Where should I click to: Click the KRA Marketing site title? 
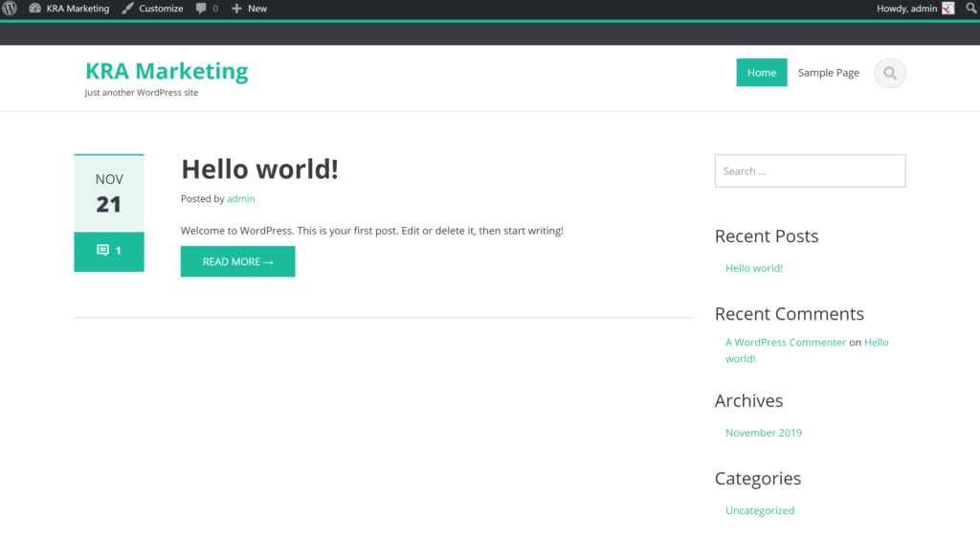pyautogui.click(x=167, y=71)
